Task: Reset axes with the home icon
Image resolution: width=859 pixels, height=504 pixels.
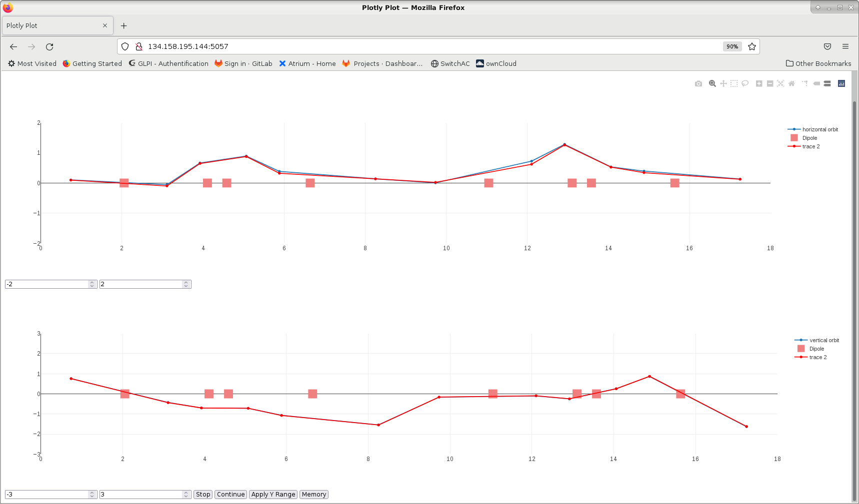Action: [791, 83]
